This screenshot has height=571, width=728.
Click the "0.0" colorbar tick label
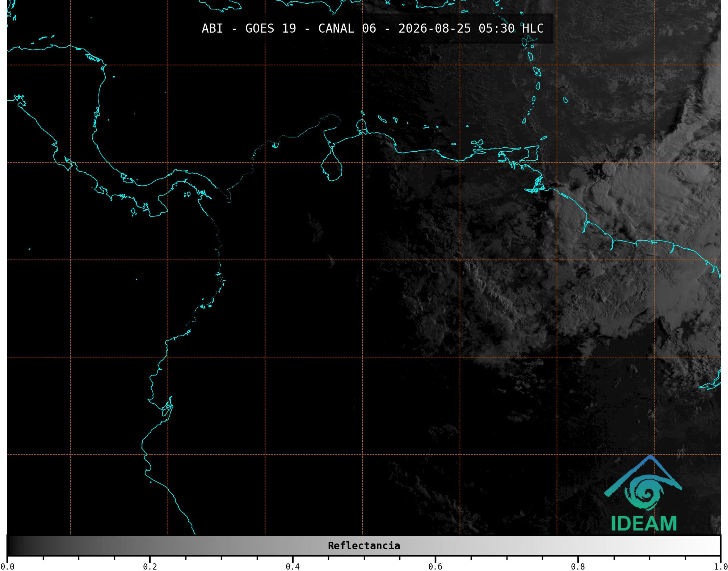(7, 567)
